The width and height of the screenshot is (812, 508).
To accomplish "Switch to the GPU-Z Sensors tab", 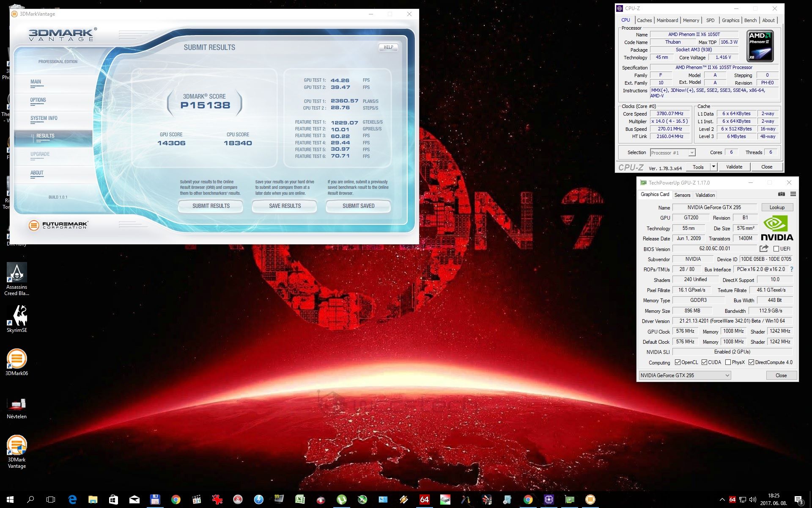I will [x=682, y=195].
